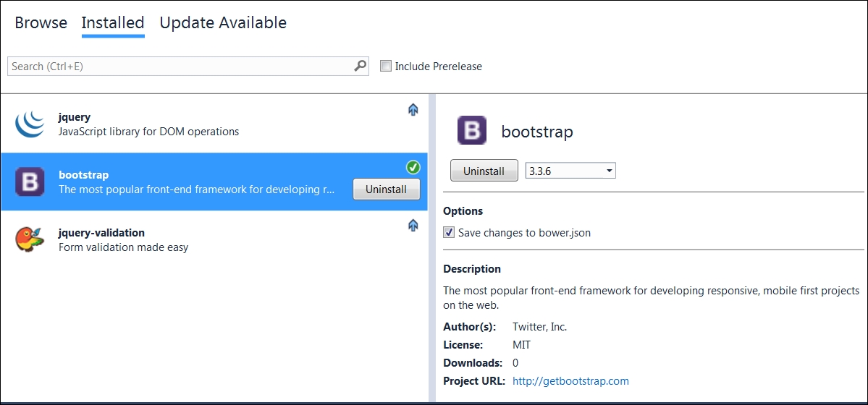Click 'JavaScript library for DOM operations' text
868x405 pixels.
pos(148,132)
